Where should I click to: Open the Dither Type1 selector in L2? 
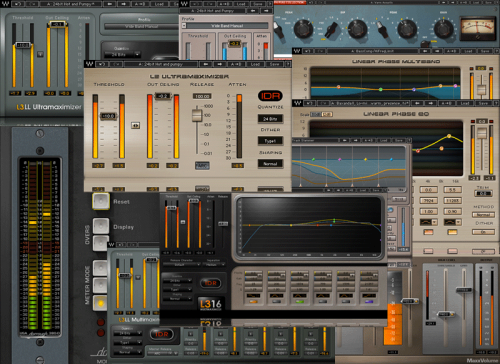[270, 141]
